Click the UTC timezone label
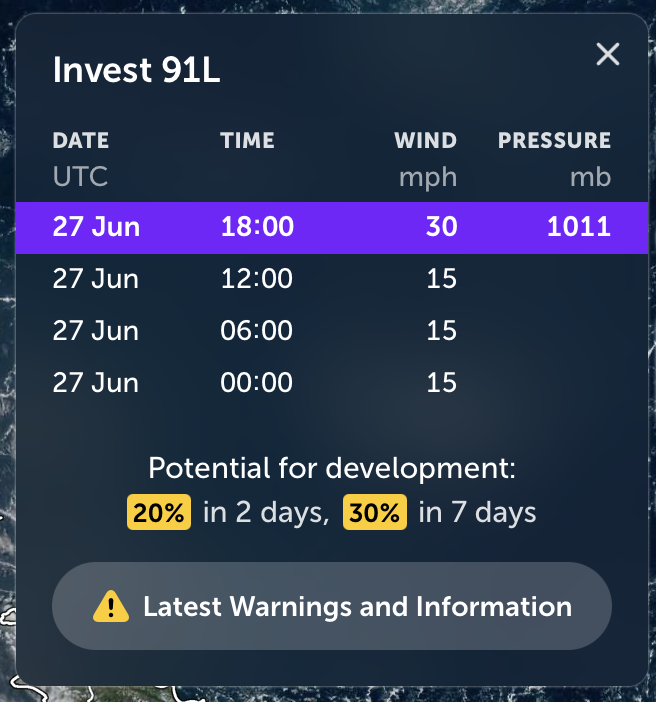This screenshot has width=656, height=702. click(80, 177)
